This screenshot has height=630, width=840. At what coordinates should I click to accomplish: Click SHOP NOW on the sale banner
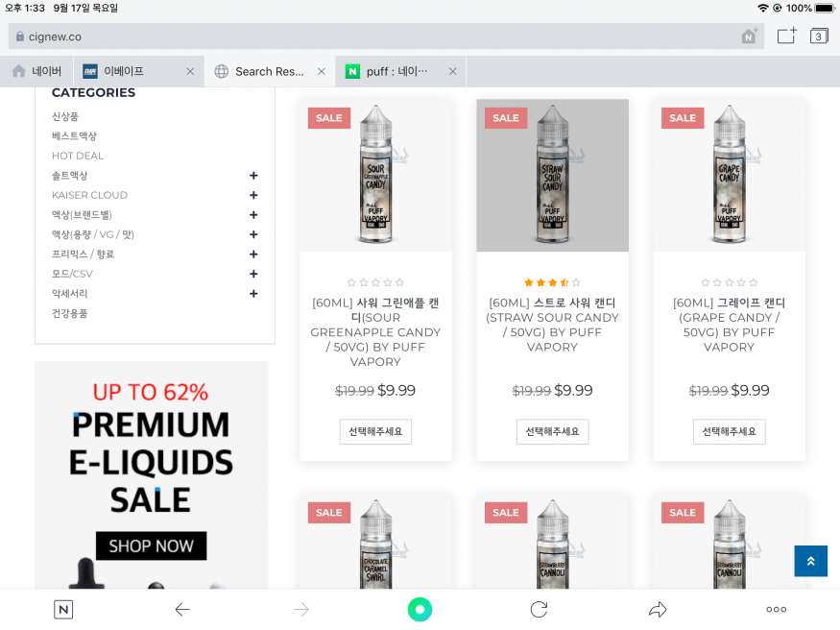(x=151, y=545)
